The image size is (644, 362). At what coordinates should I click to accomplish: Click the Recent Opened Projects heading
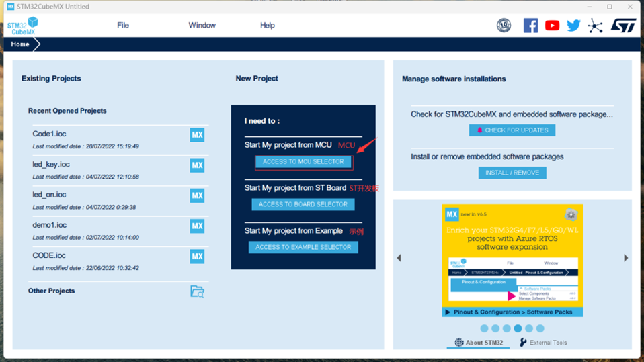[x=67, y=111]
